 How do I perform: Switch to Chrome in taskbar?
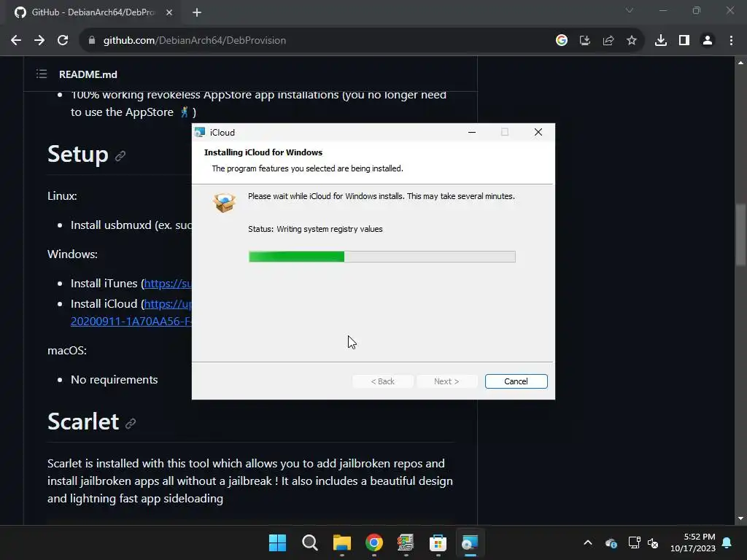coord(374,542)
